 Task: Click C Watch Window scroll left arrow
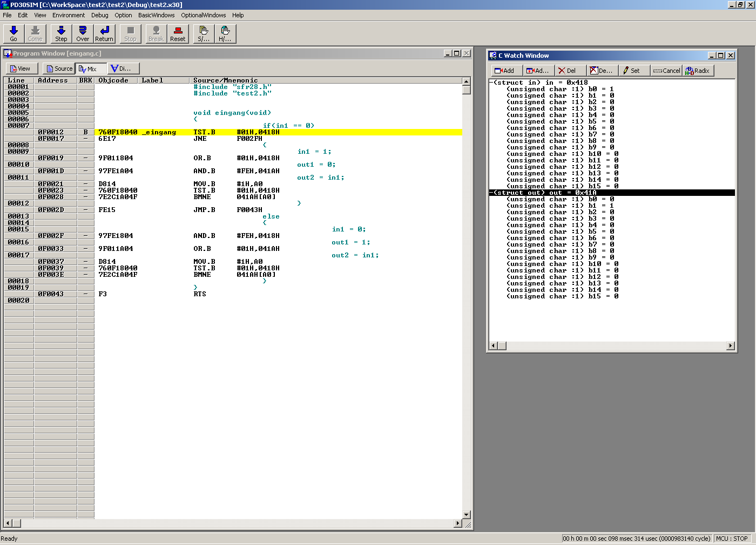pos(493,346)
